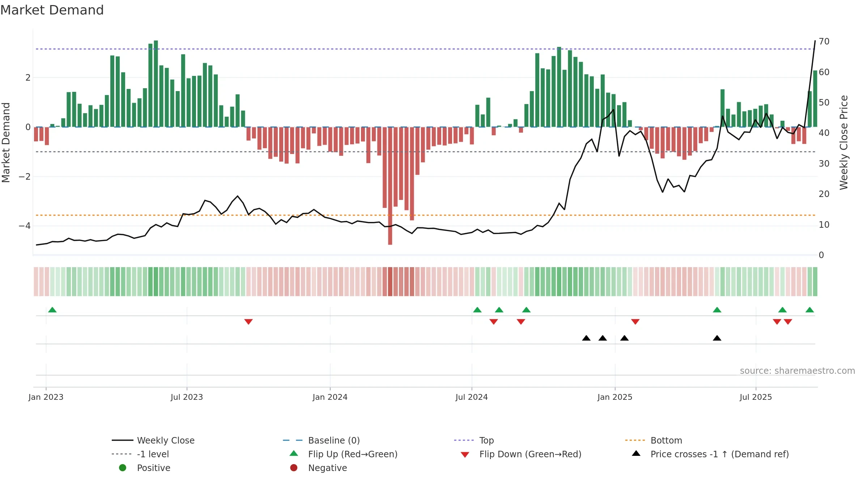Click the red flip-down marker just after Jan 2025

pos(635,322)
